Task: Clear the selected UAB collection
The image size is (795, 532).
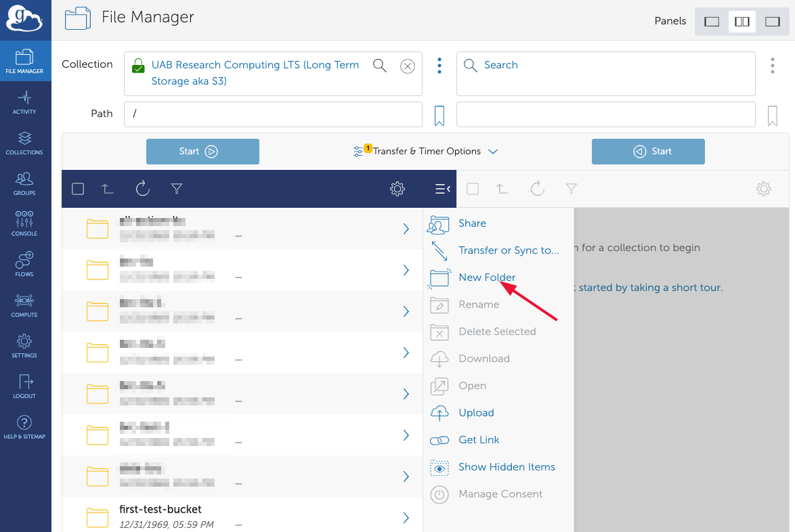Action: 407,66
